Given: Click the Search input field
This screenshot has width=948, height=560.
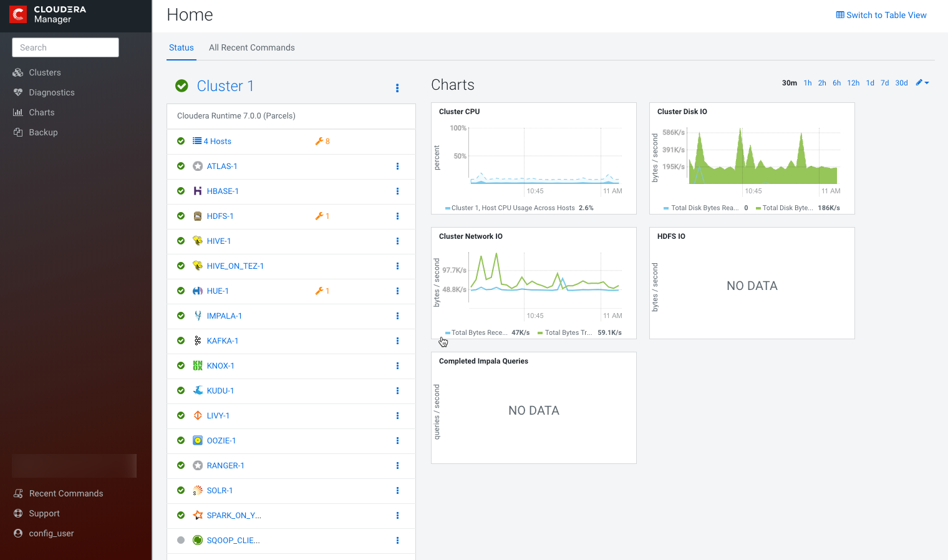Looking at the screenshot, I should tap(65, 47).
